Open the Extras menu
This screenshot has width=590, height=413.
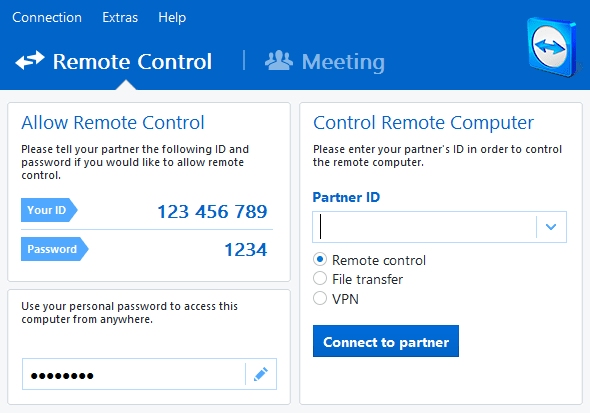[120, 18]
